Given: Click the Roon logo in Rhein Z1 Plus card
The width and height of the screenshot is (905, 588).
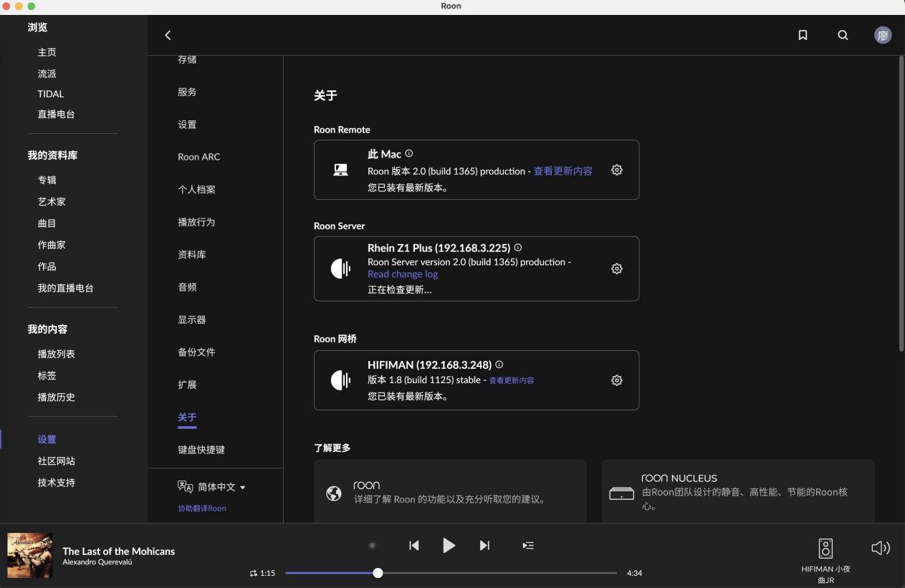Looking at the screenshot, I should pos(341,269).
